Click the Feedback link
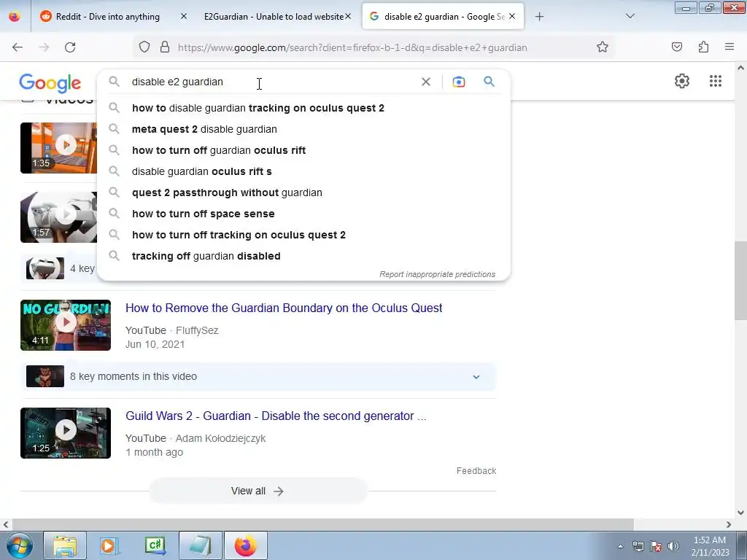 coord(476,471)
